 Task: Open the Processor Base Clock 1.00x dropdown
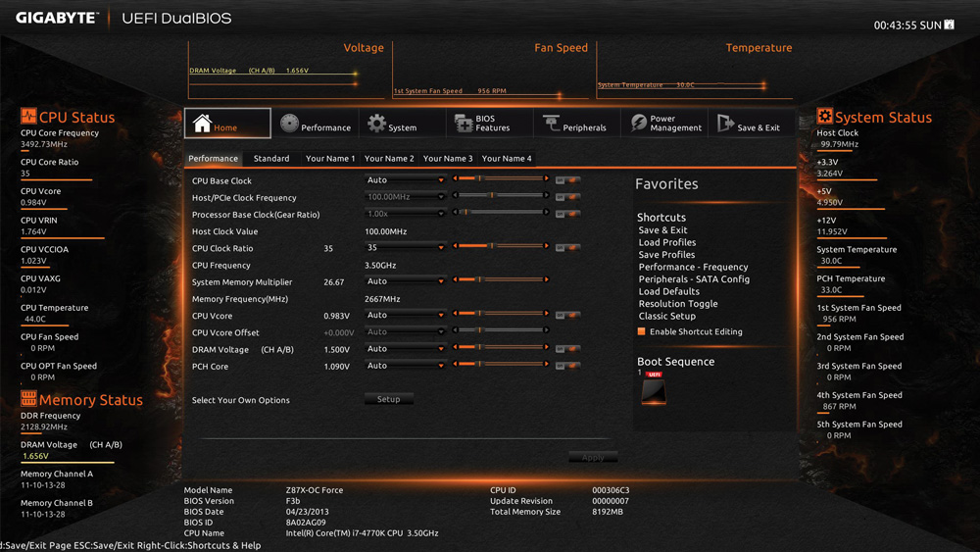(x=405, y=214)
